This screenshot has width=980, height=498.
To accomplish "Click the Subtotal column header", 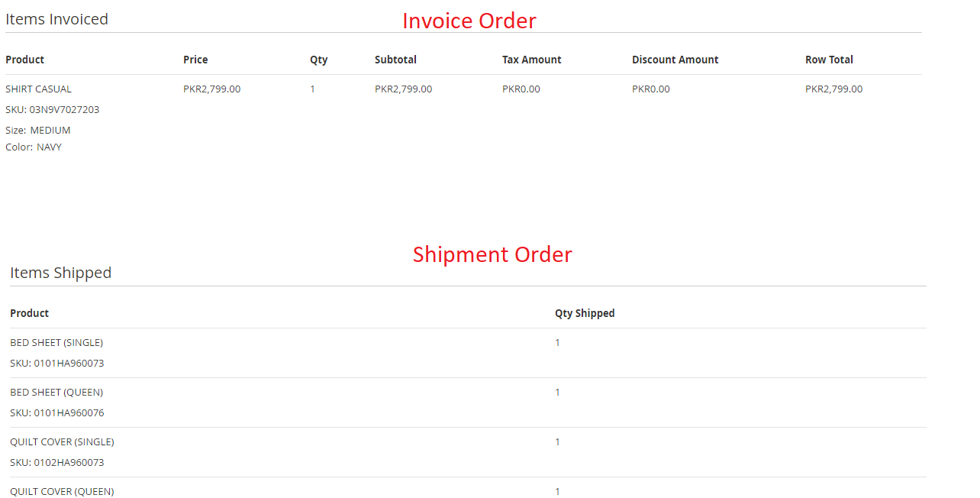I will 395,60.
